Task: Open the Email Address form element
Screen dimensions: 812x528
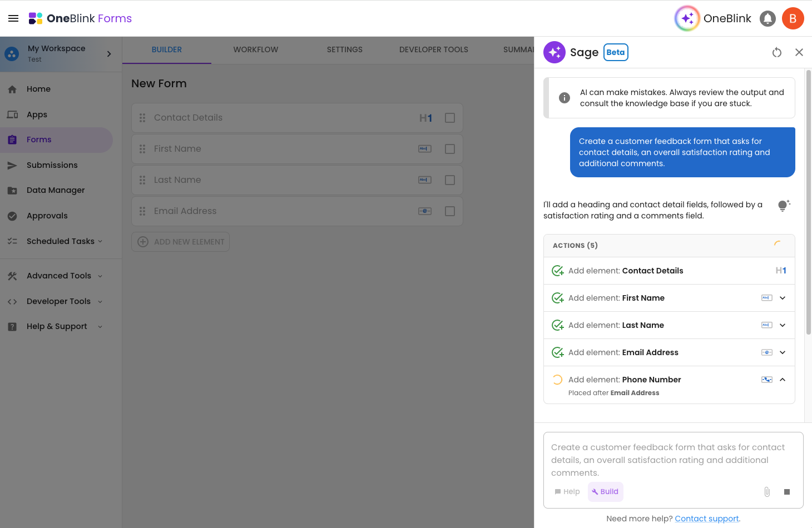Action: [297, 211]
